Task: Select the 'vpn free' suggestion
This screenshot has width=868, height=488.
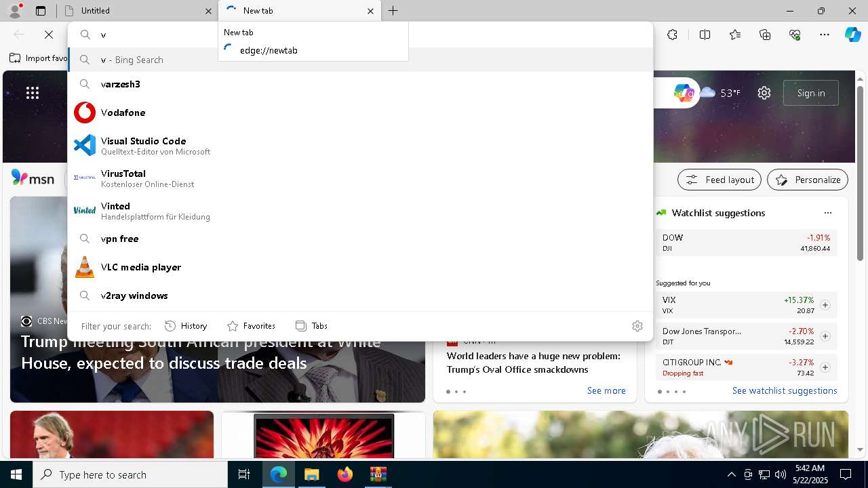Action: point(360,239)
